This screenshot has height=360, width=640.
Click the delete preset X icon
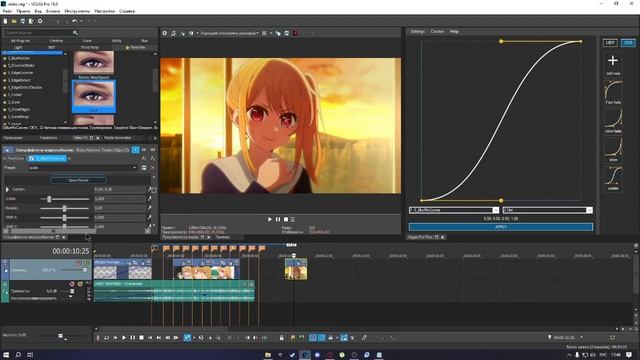click(153, 168)
